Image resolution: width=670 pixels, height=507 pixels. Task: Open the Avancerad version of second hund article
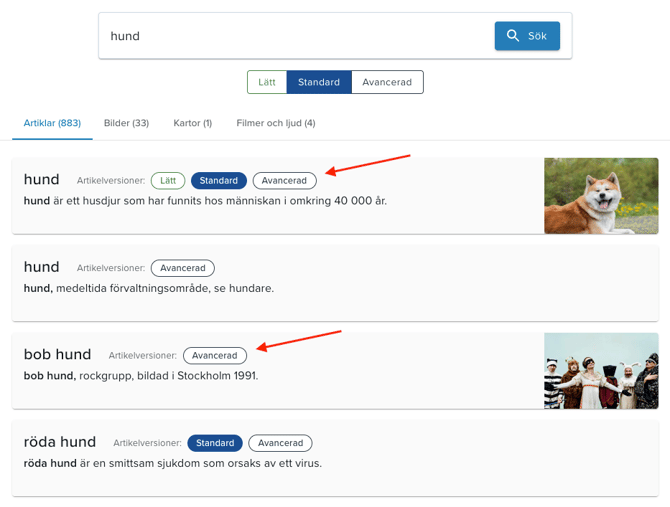183,268
